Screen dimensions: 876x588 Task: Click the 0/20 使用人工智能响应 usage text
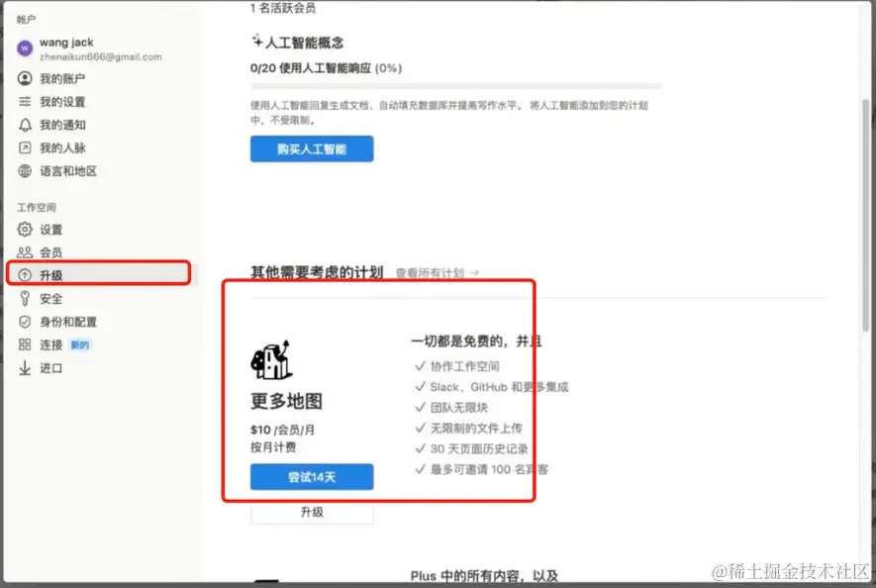pos(327,68)
